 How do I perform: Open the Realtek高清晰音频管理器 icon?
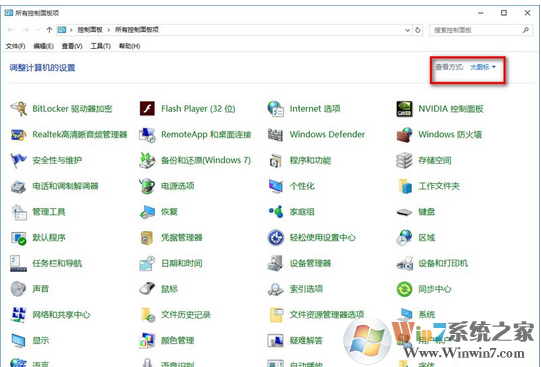click(x=18, y=135)
